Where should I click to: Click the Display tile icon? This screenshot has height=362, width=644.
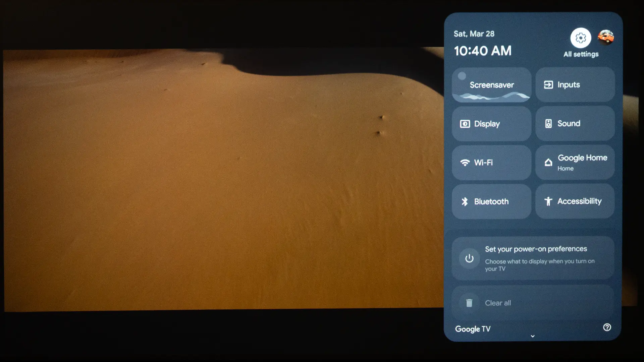[465, 124]
